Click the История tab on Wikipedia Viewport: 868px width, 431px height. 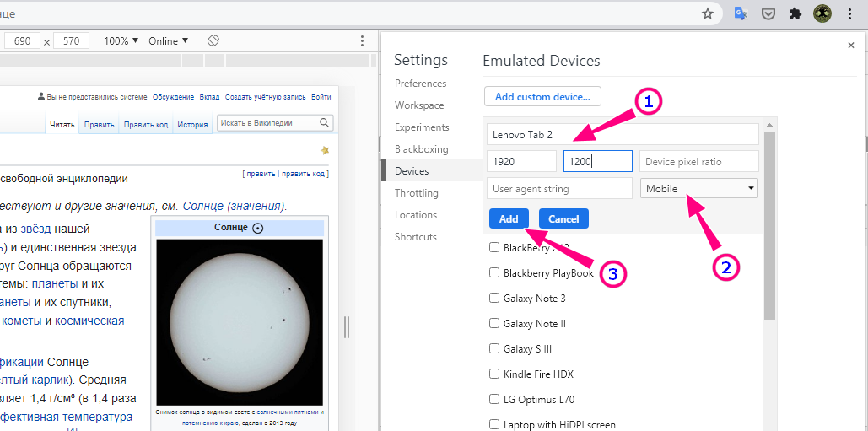[x=192, y=125]
